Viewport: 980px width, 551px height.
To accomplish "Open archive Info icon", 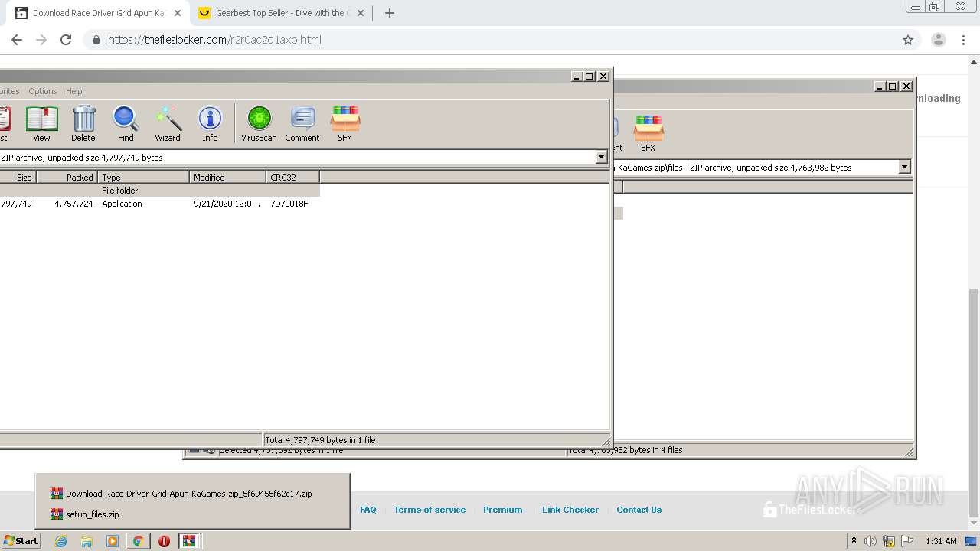I will tap(210, 124).
